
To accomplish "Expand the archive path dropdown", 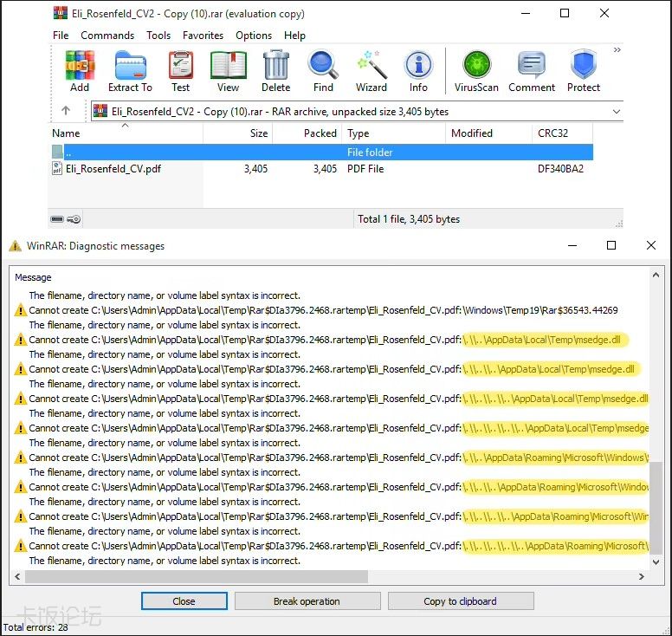I will pyautogui.click(x=617, y=112).
